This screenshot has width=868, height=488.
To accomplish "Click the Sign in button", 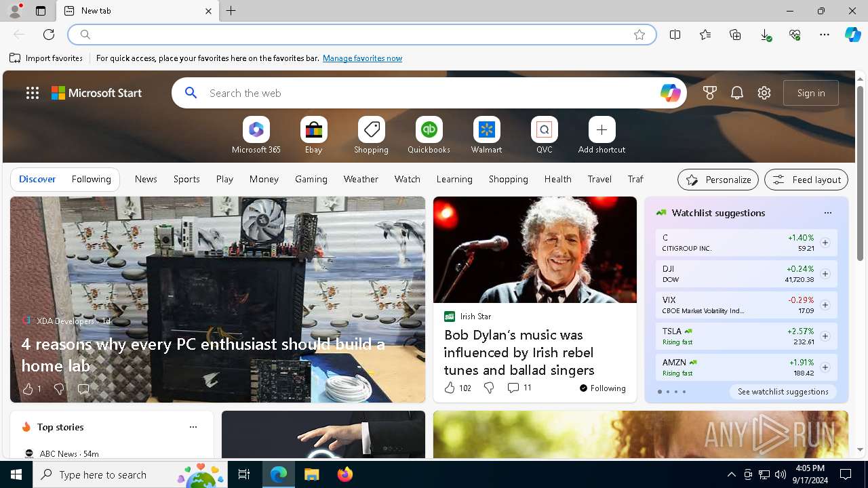I will [x=811, y=93].
